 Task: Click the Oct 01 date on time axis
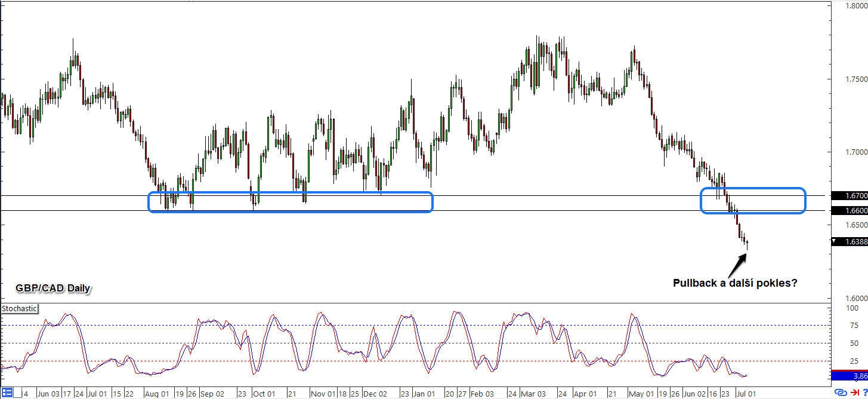265,394
